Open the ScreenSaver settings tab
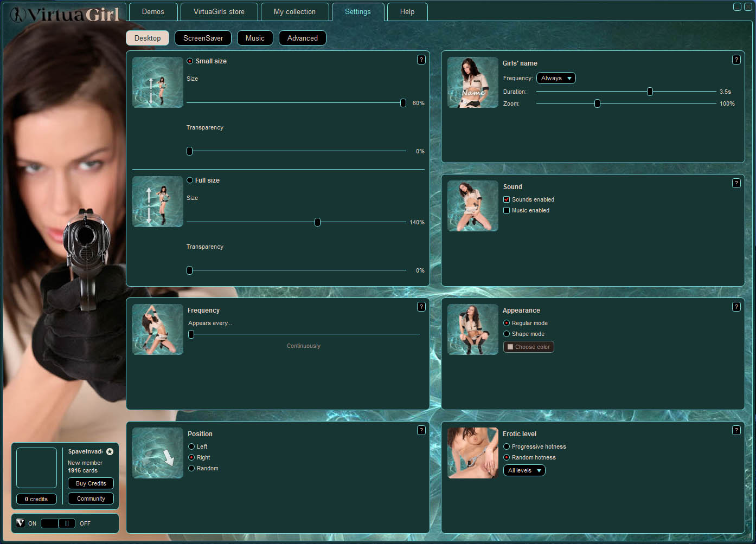The height and width of the screenshot is (544, 756). (203, 38)
